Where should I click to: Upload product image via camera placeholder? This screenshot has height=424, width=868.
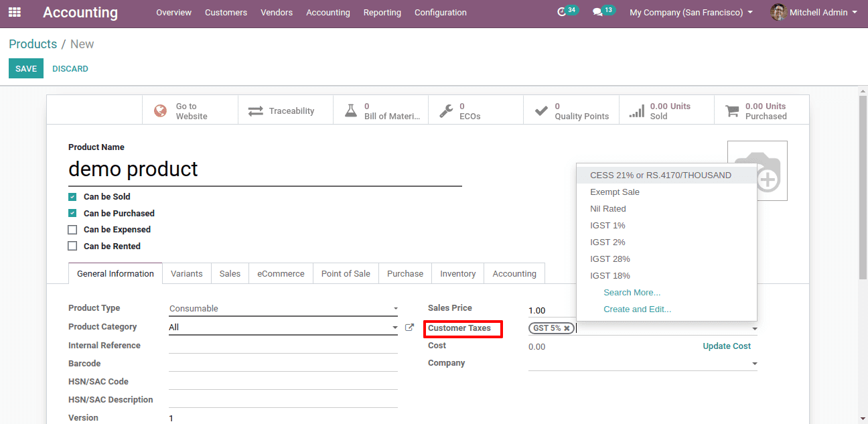click(x=757, y=171)
